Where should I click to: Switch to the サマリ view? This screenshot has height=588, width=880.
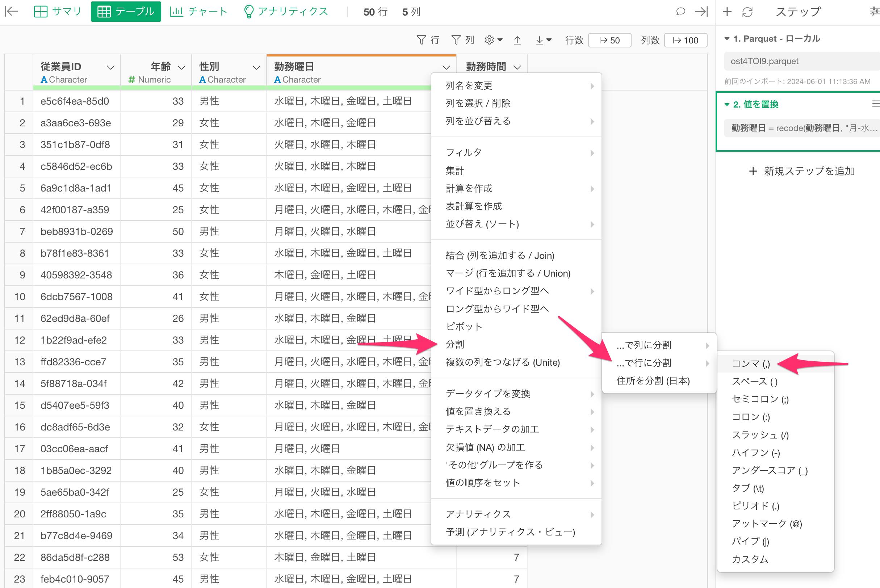coord(57,12)
